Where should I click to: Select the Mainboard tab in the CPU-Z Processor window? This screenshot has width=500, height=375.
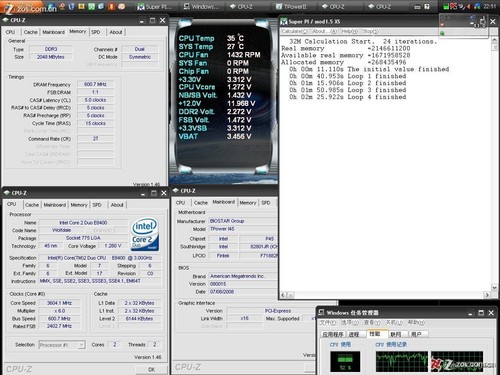click(55, 205)
